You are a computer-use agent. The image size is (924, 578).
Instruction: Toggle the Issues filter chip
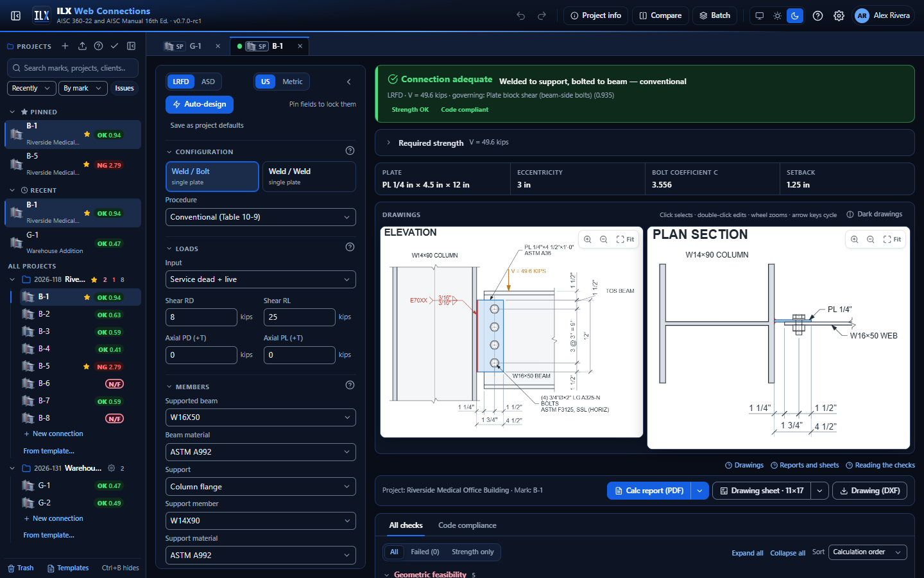point(124,88)
